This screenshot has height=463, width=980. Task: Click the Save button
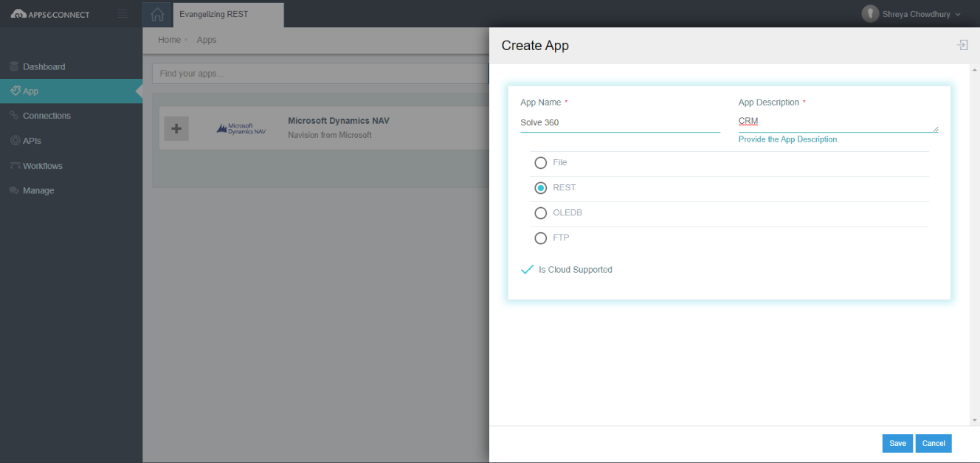coord(897,443)
